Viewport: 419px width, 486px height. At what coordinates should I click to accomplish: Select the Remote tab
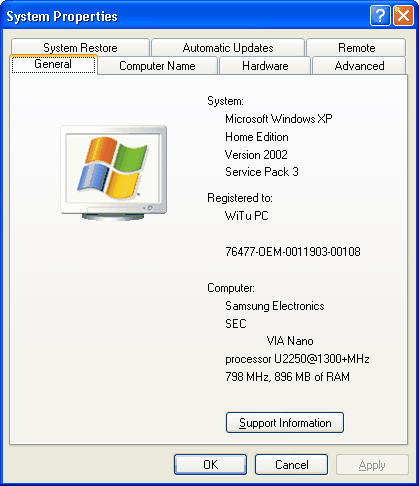(356, 48)
